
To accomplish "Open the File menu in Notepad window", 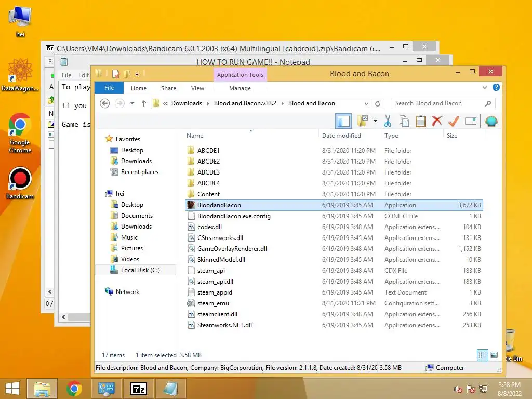I will (66, 75).
